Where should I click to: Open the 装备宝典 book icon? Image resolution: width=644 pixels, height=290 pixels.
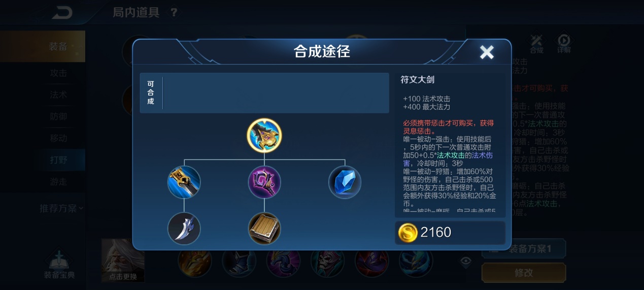59,264
